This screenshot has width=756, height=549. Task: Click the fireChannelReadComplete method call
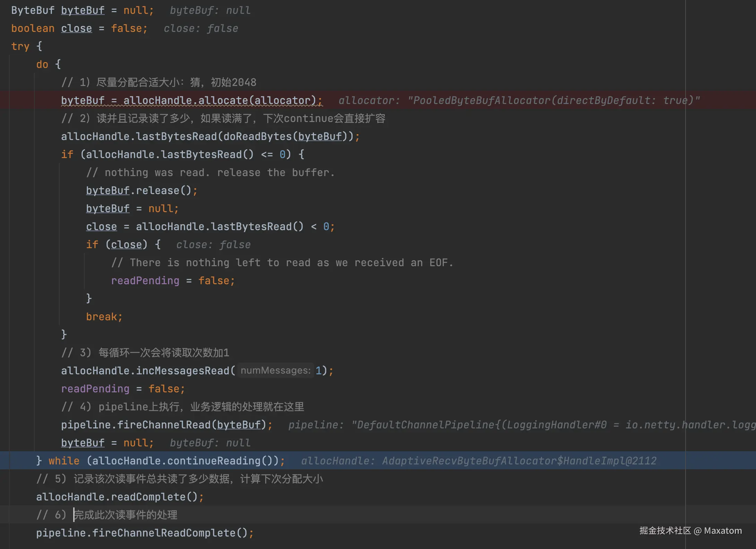point(164,533)
